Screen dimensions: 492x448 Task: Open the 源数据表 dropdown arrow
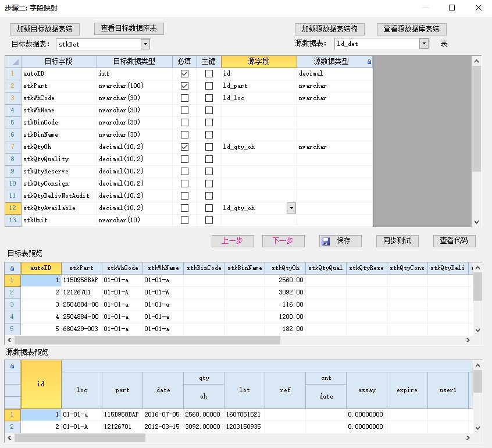click(424, 43)
